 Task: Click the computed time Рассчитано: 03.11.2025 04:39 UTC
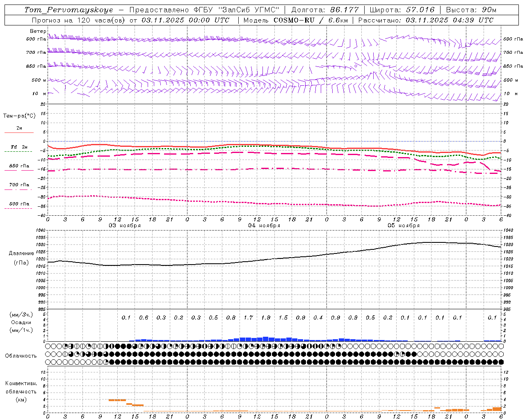(x=426, y=20)
